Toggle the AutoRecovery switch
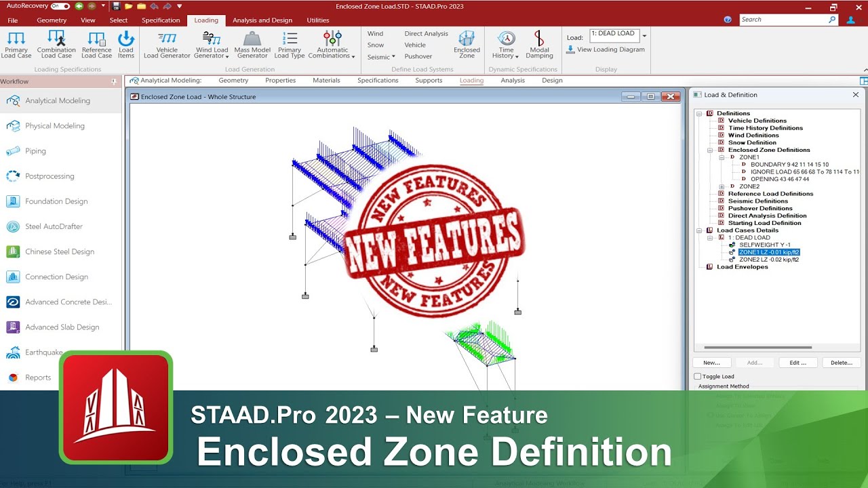Screen dimensions: 868x488 tap(60, 6)
